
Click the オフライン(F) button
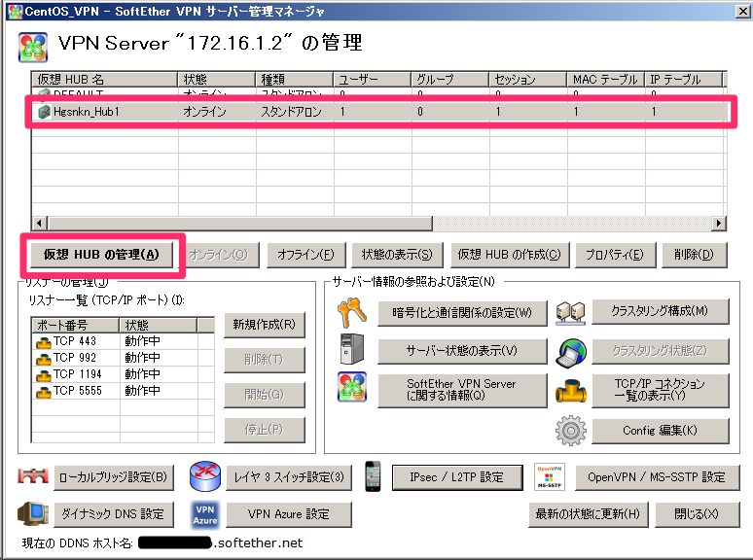[305, 255]
